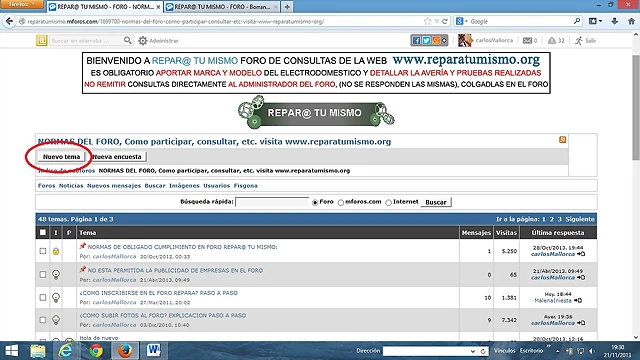The width and height of the screenshot is (640, 360).
Task: Launch Google Chrome from the taskbar
Action: coord(96,351)
